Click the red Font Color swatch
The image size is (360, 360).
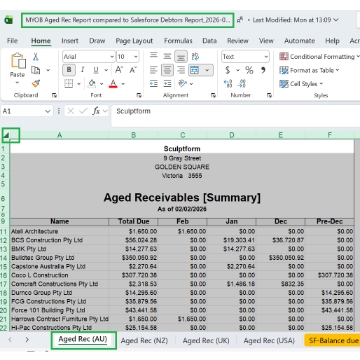tap(113, 83)
